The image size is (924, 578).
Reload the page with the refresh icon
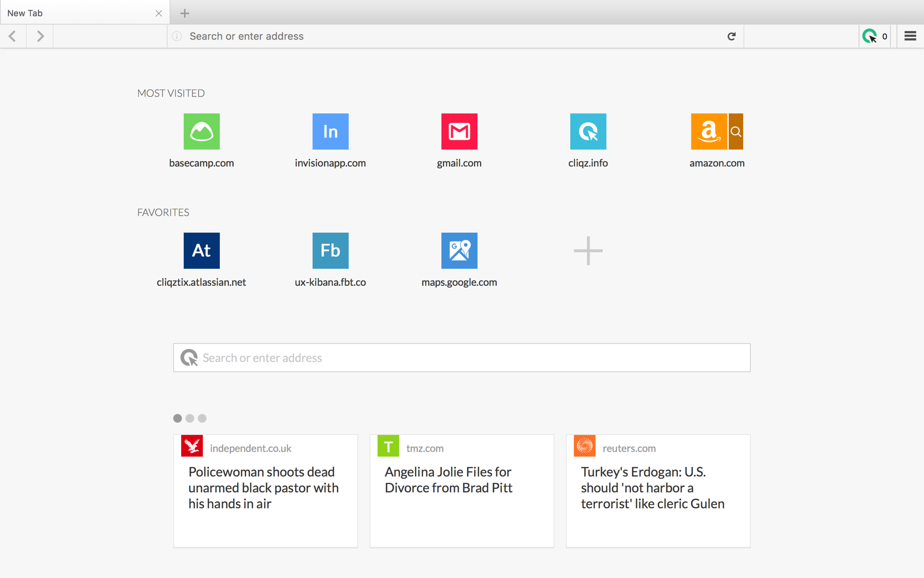pyautogui.click(x=731, y=36)
